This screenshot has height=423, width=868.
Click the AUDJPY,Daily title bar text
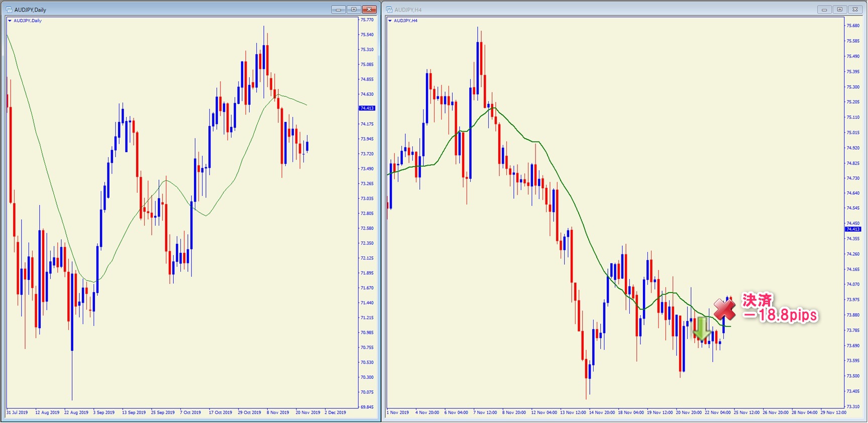30,10
